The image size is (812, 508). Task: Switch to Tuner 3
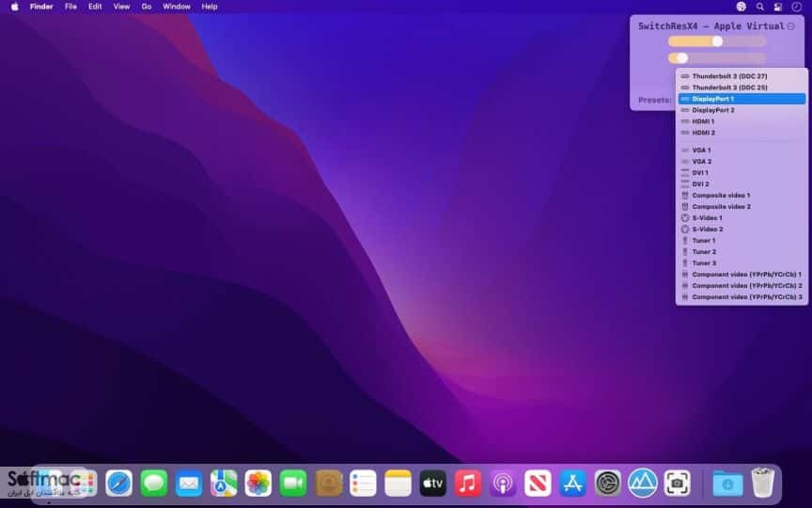click(x=742, y=263)
